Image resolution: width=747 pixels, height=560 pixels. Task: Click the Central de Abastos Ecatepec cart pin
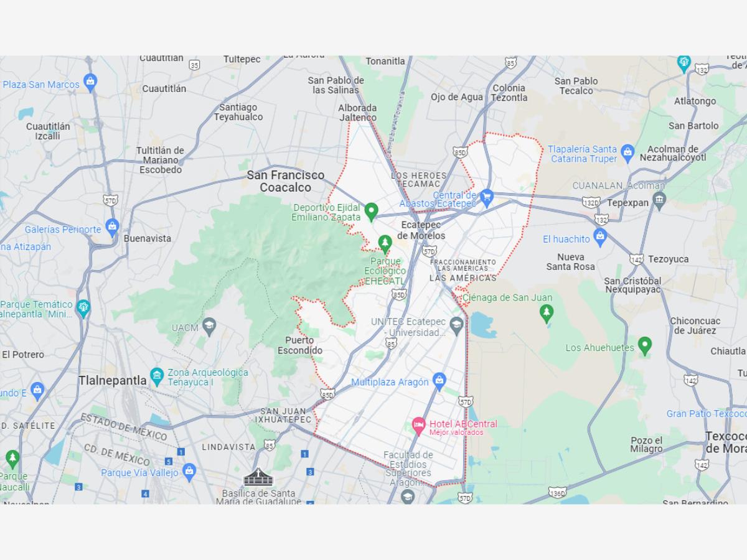click(487, 198)
